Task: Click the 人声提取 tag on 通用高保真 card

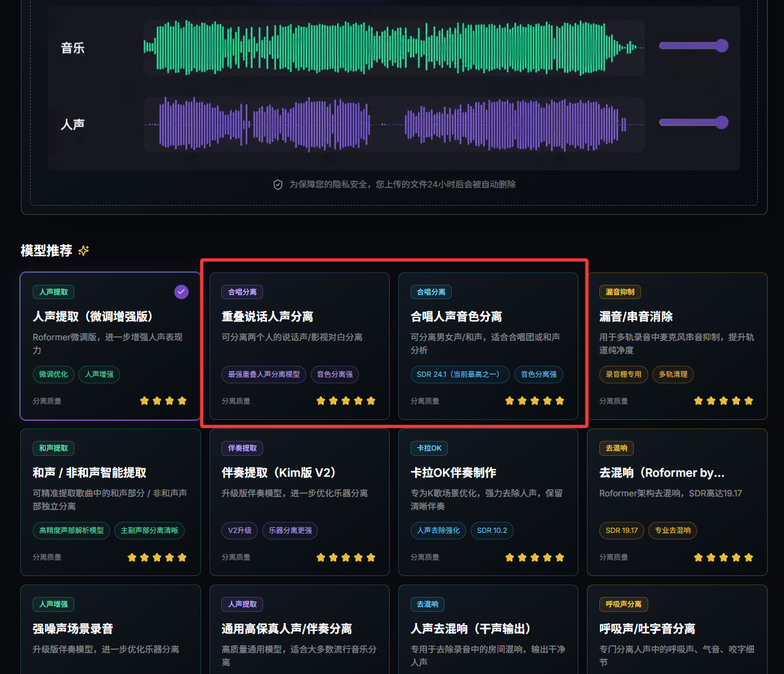Action: 242,604
